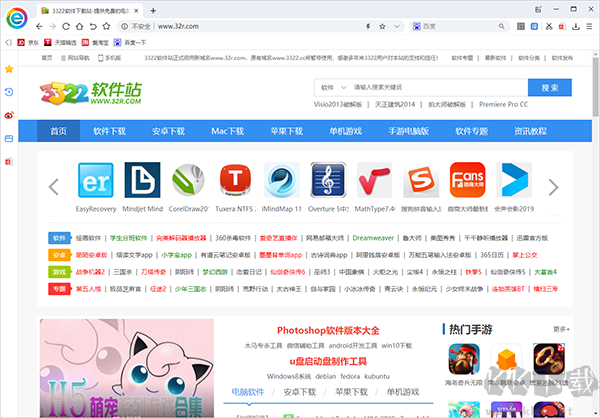Show next apps with right carousel arrow
The image size is (600, 418).
coord(553,187)
